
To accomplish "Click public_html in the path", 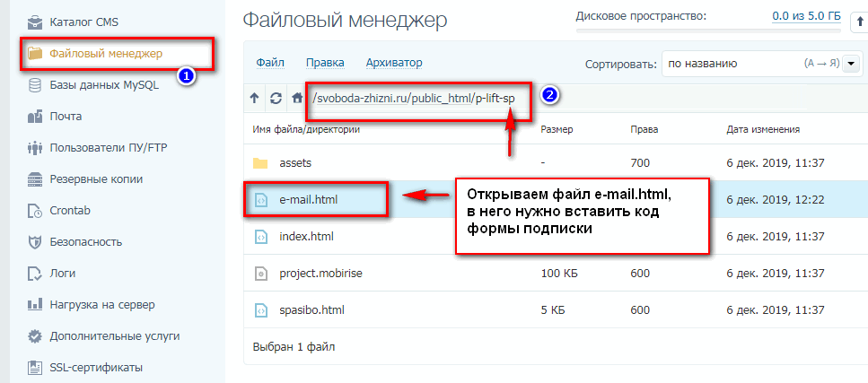I will [x=442, y=98].
